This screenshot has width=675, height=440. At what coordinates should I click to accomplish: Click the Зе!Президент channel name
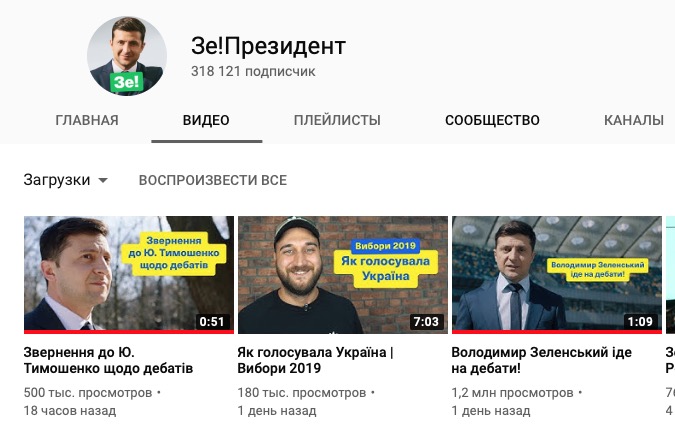[269, 46]
